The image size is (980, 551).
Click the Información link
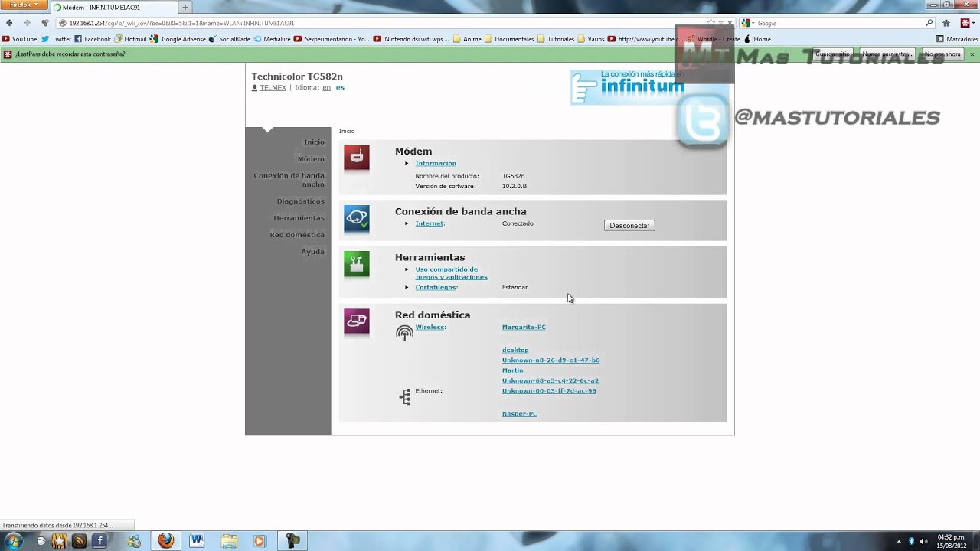pos(436,163)
